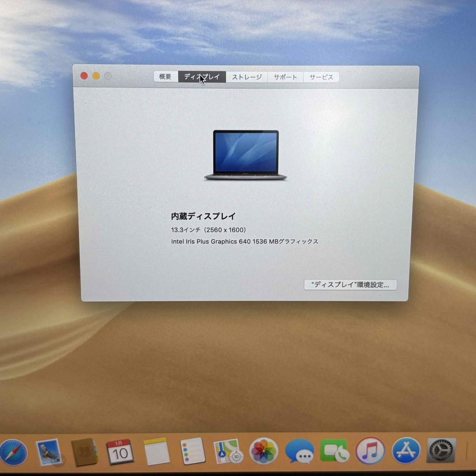476x476 pixels.
Task: Open the Contacts app icon
Action: coord(84,452)
